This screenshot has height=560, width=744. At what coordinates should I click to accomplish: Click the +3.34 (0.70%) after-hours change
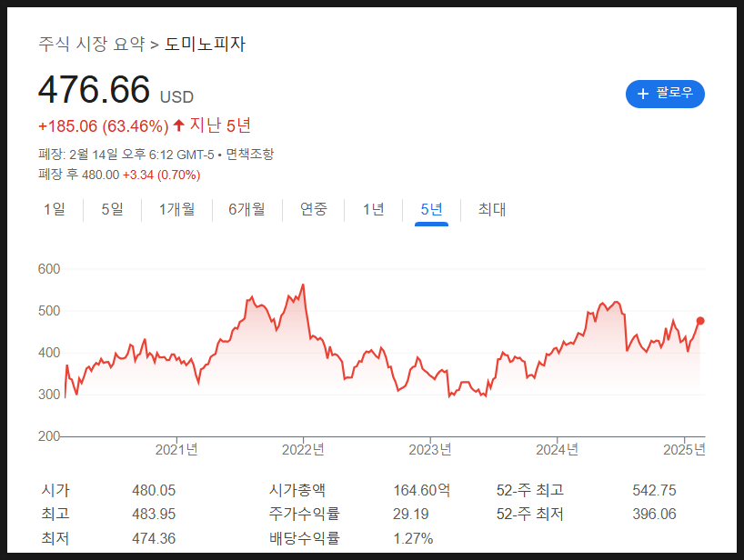coord(161,175)
